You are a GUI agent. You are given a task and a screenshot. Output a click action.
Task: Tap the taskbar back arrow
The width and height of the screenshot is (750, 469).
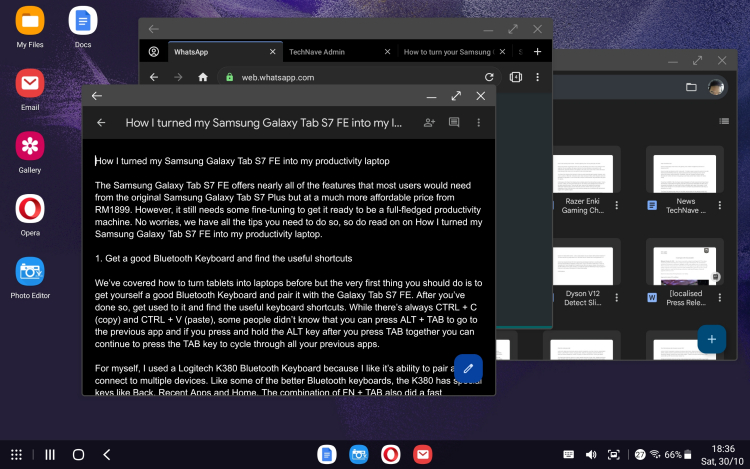click(x=107, y=455)
